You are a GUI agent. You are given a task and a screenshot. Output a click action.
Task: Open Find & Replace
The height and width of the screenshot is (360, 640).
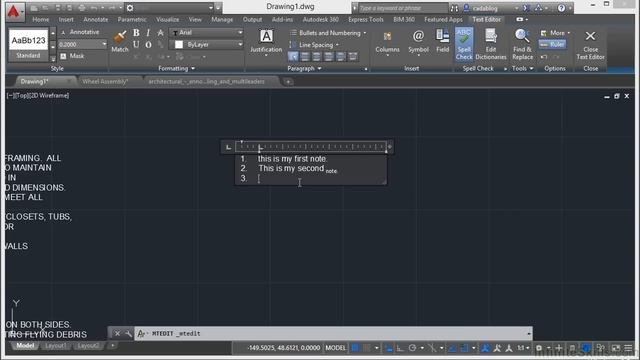(x=522, y=44)
